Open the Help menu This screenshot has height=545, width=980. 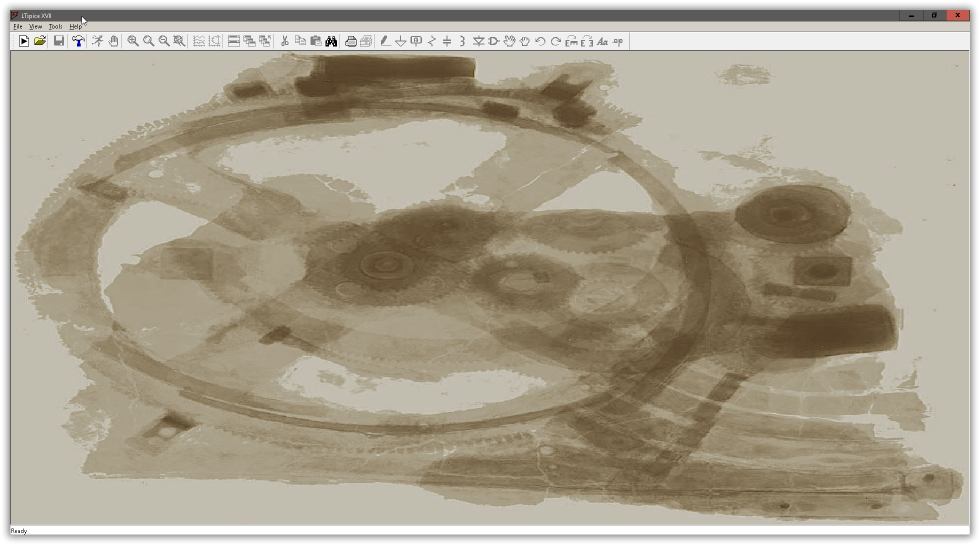[x=75, y=26]
